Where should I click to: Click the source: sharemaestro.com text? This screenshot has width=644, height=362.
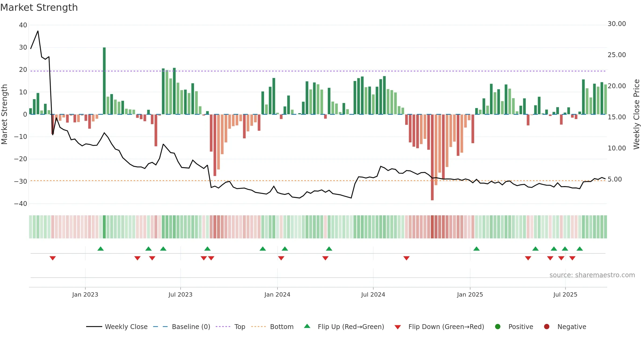click(x=592, y=275)
